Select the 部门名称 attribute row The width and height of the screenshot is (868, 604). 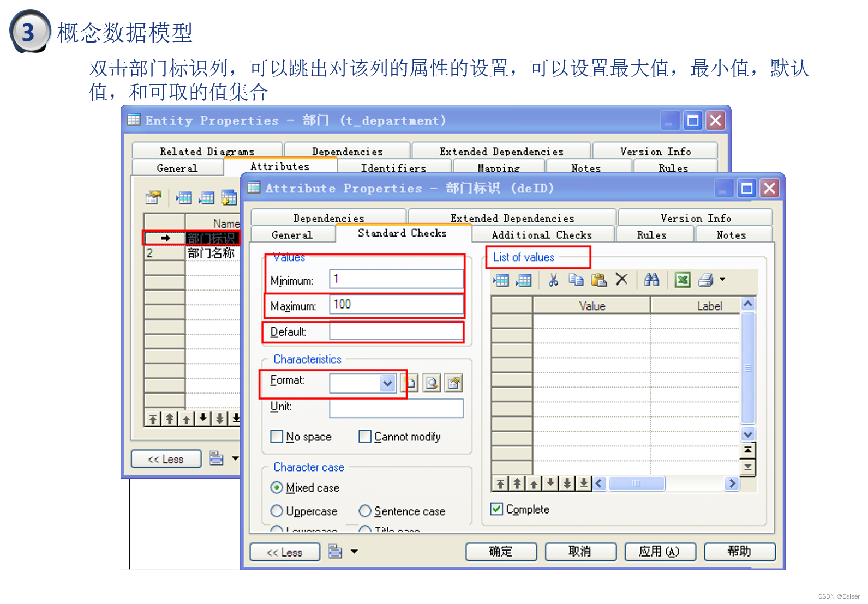(x=192, y=253)
